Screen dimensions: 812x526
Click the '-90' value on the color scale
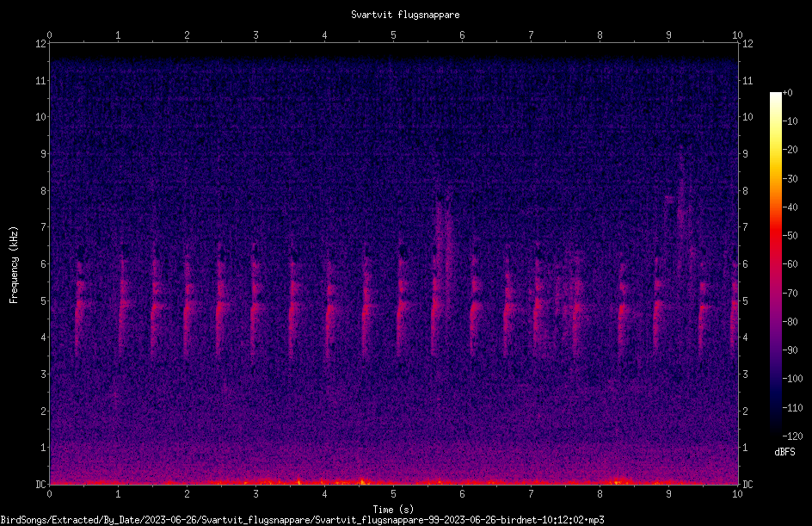790,350
